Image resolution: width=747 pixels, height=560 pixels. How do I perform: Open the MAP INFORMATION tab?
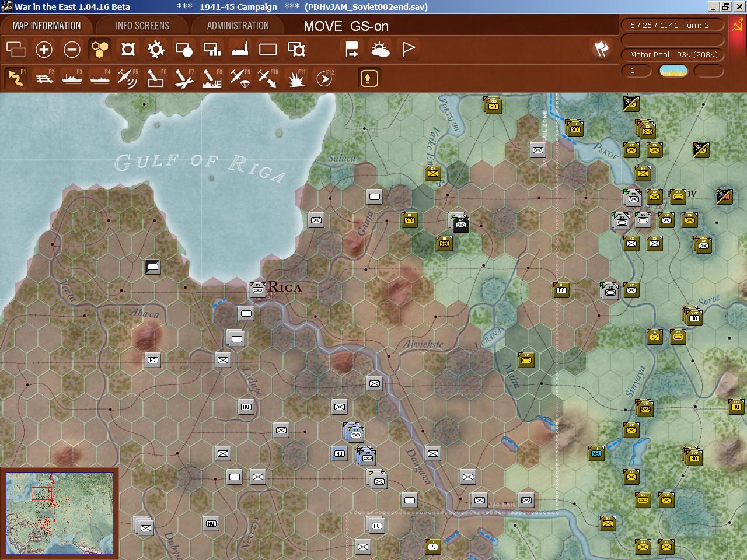coord(47,26)
